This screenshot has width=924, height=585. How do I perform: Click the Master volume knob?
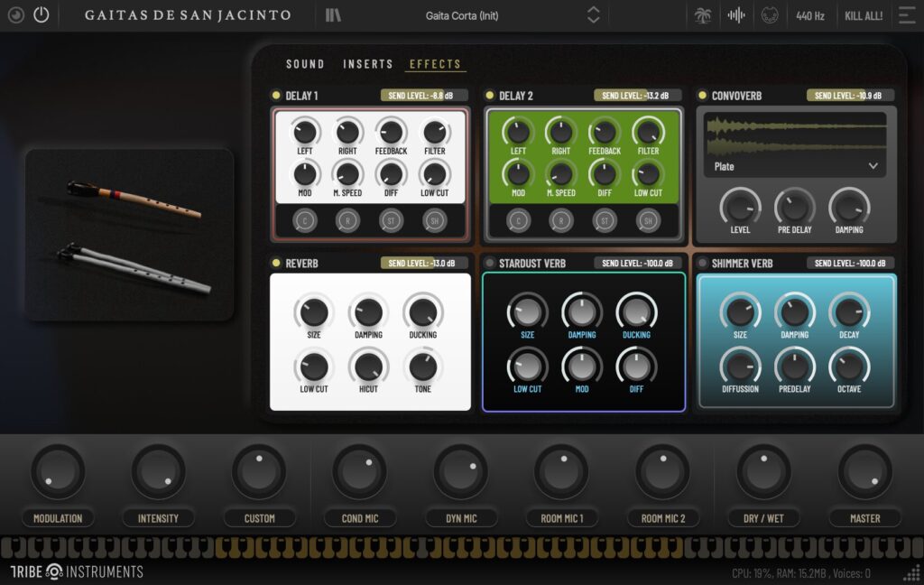tap(864, 472)
